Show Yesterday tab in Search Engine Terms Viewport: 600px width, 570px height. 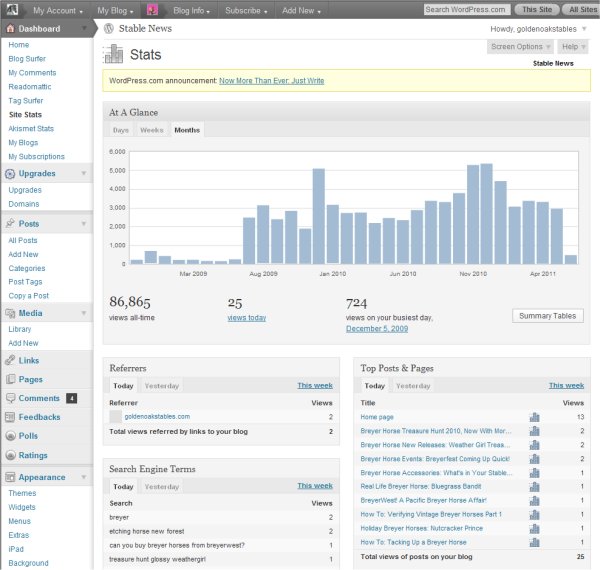coord(162,487)
